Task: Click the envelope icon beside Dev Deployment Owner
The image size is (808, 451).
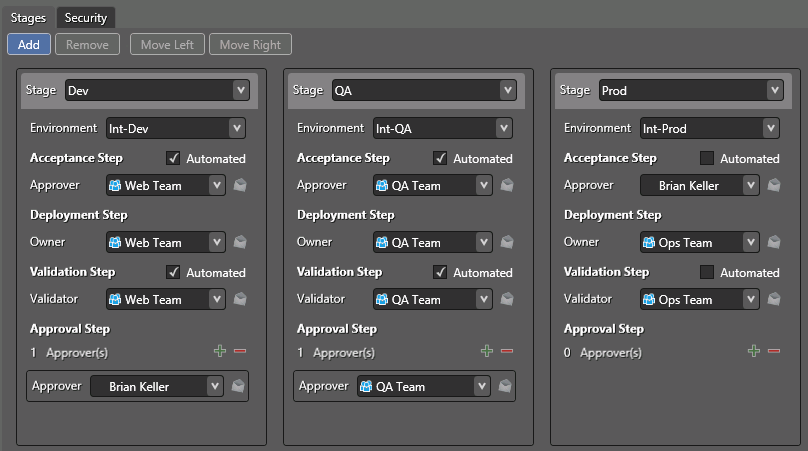Action: click(x=240, y=242)
